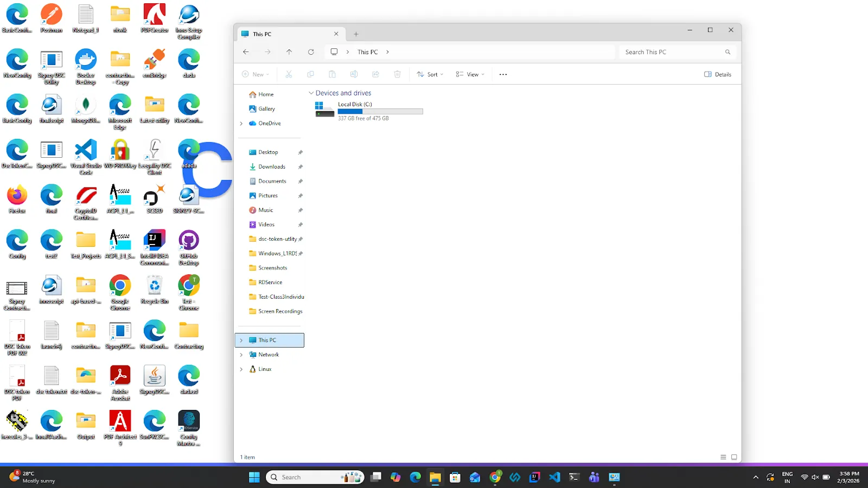Screen dimensions: 868x488
Task: Click the taskbar Search box
Action: click(x=316, y=477)
